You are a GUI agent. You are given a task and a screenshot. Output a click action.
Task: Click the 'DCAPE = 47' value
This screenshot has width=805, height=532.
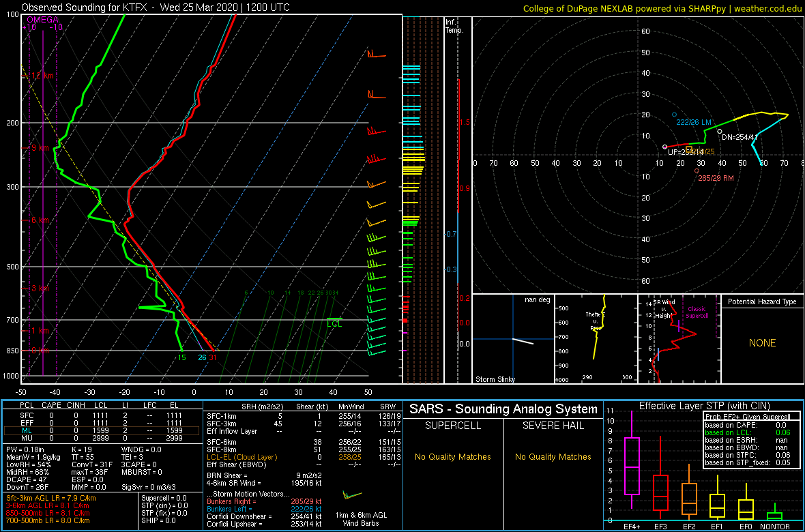tap(26, 479)
